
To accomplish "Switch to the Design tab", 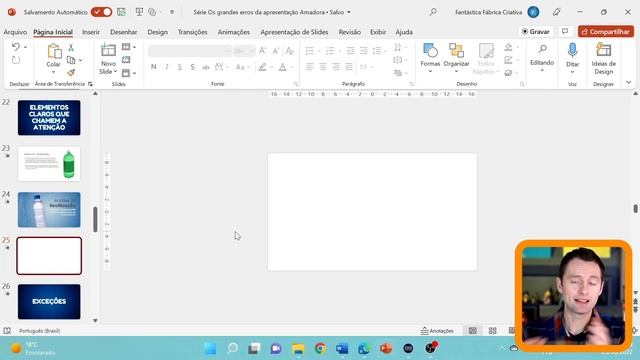I will pos(158,32).
